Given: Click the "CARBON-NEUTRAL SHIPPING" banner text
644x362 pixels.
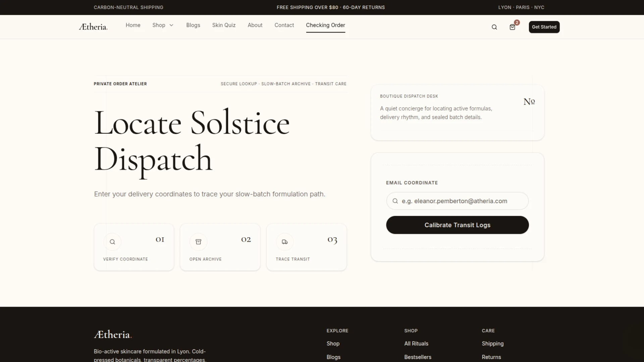Looking at the screenshot, I should (128, 7).
